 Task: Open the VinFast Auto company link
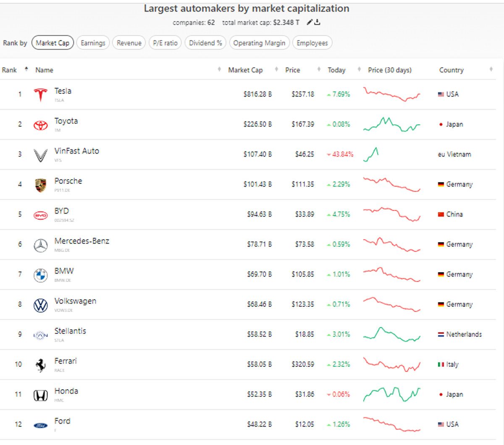click(x=77, y=151)
